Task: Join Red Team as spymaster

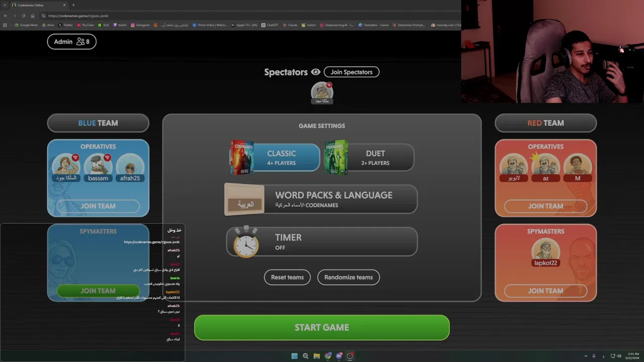Action: 545,291
